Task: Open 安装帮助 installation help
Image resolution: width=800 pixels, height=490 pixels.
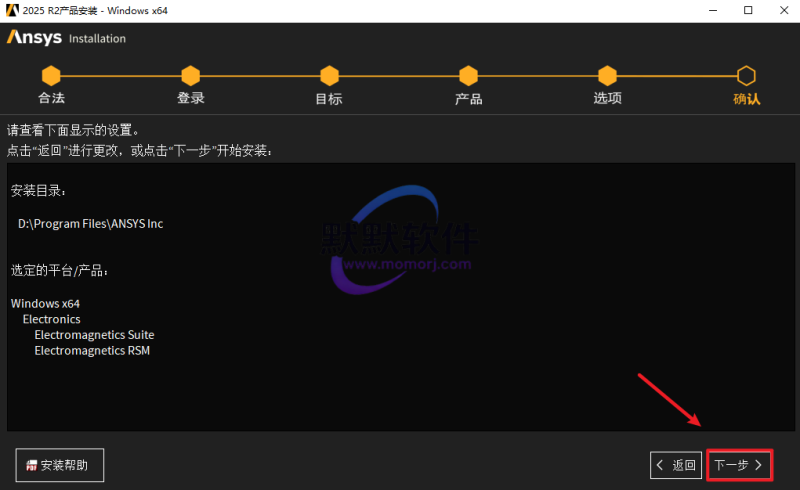Action: pyautogui.click(x=60, y=465)
